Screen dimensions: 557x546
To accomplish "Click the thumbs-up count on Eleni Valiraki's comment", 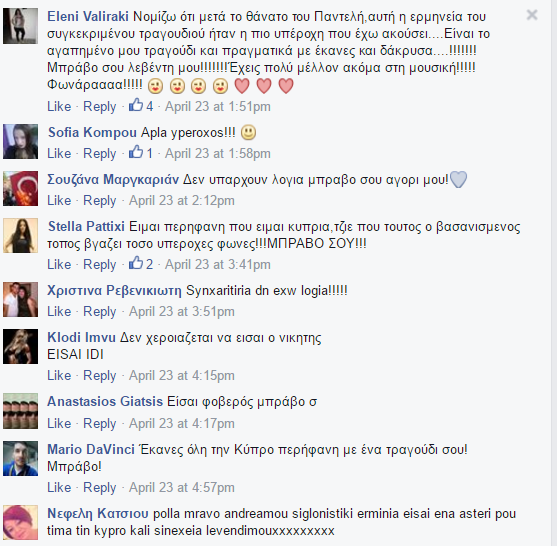I will coord(150,107).
